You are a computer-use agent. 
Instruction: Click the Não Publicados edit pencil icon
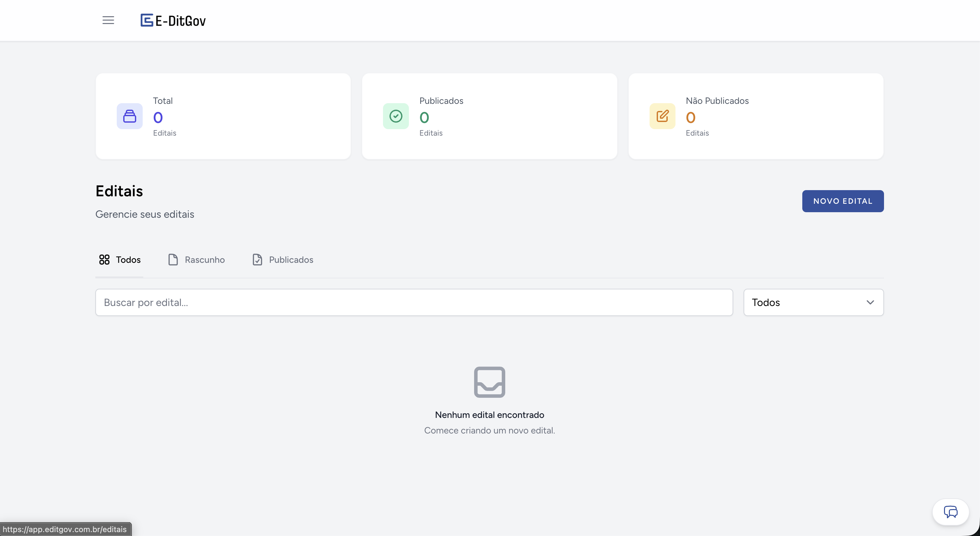[x=662, y=116]
